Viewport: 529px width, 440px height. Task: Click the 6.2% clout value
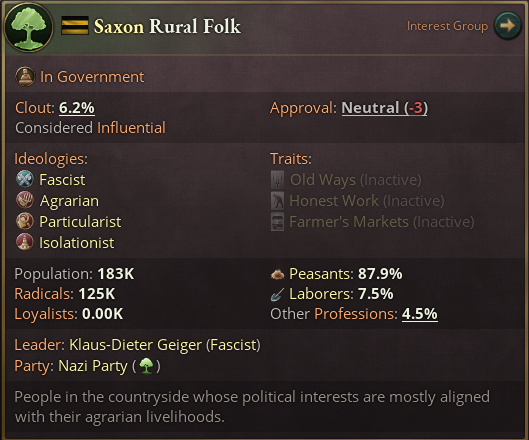pos(77,108)
